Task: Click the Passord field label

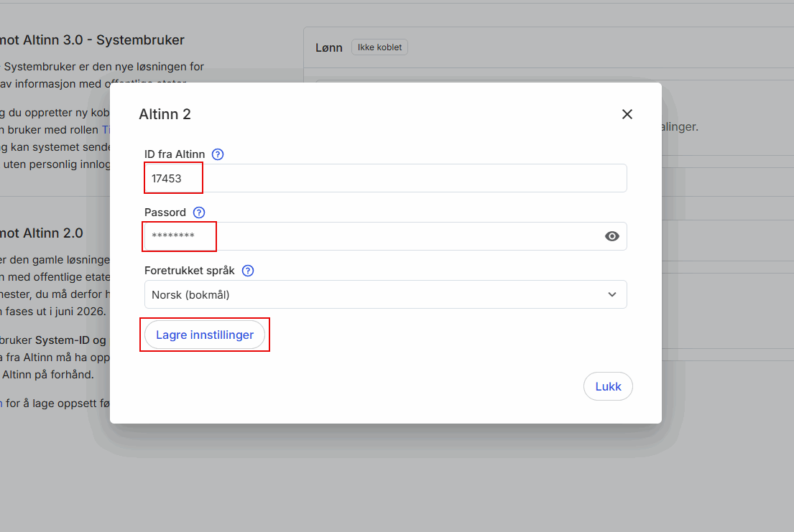Action: tap(165, 213)
